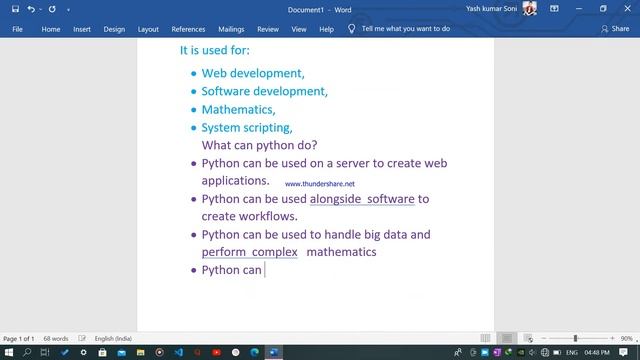Open the Design ribbon tab

pyautogui.click(x=114, y=29)
